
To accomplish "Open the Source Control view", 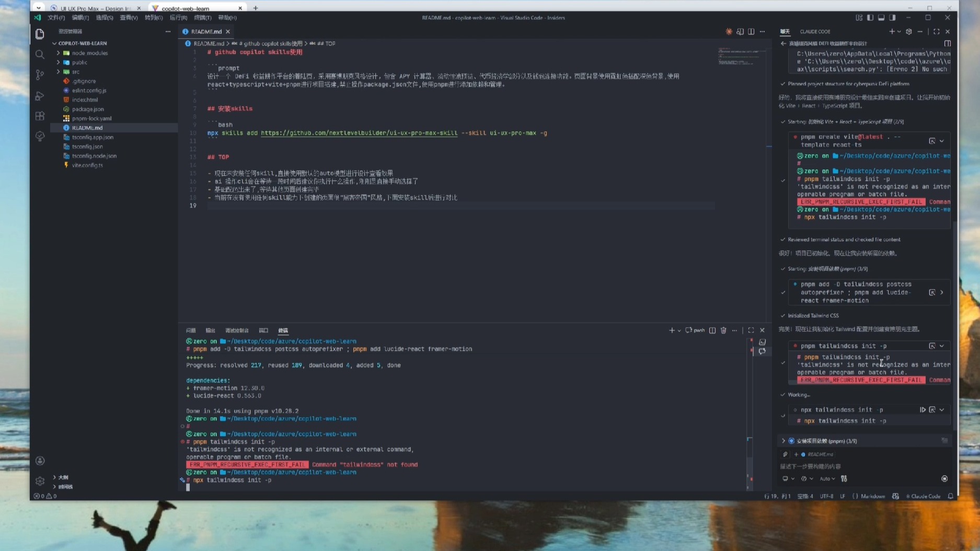I will point(40,75).
